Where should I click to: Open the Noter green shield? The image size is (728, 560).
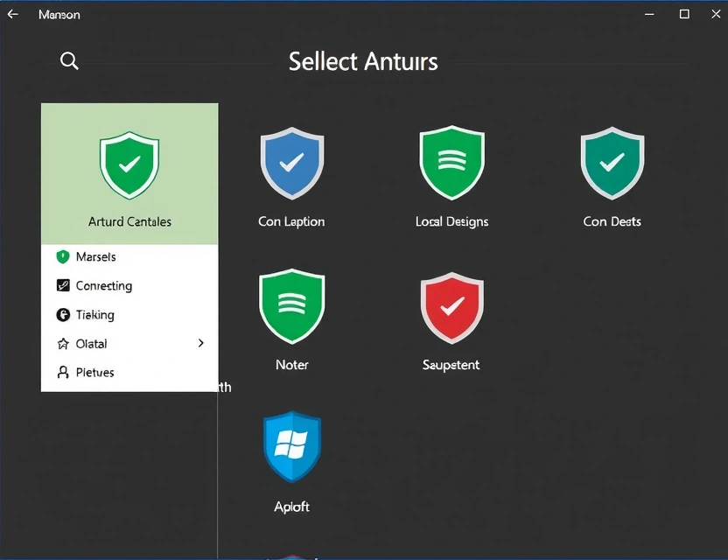tap(292, 306)
